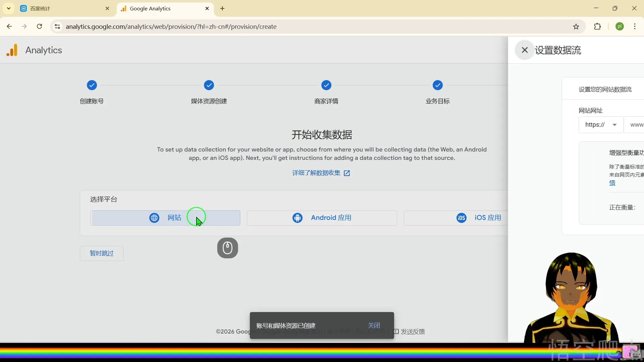Expand the https:// protocol dropdown
This screenshot has height=362, width=644.
[x=601, y=125]
